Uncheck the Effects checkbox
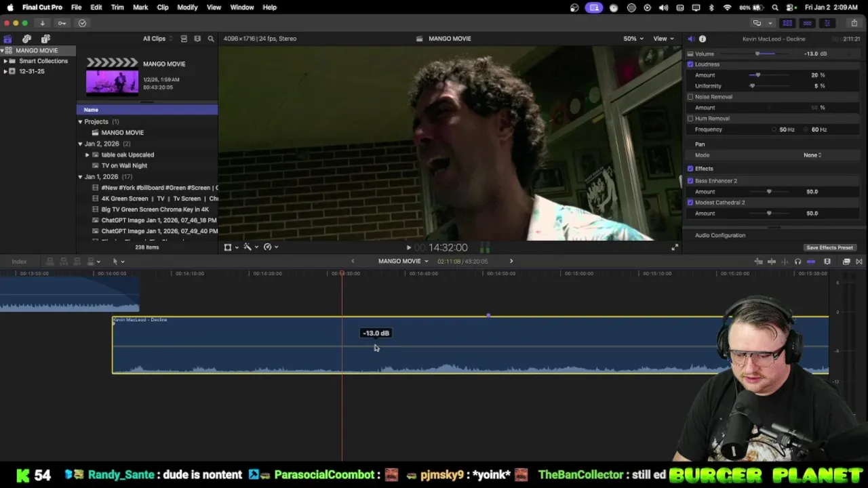 [690, 169]
